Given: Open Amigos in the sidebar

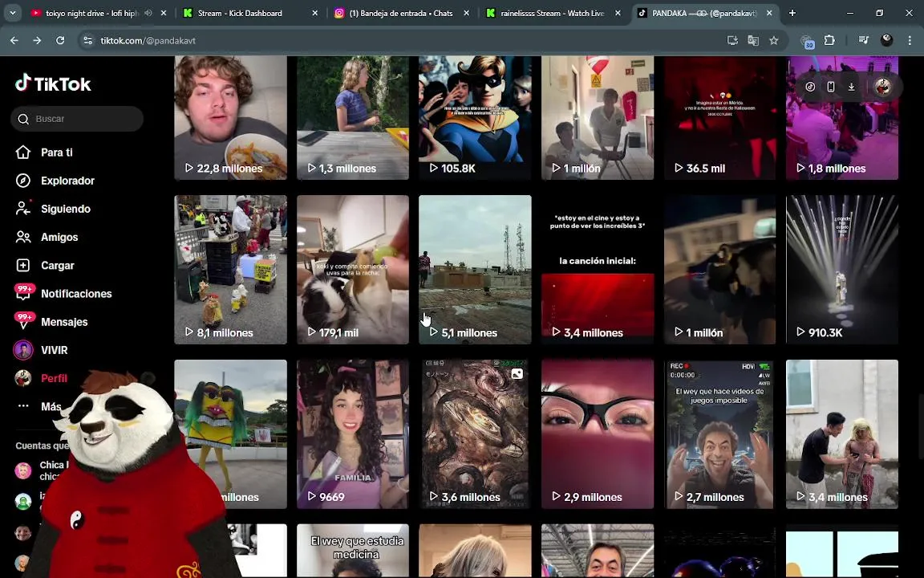Looking at the screenshot, I should [x=59, y=237].
